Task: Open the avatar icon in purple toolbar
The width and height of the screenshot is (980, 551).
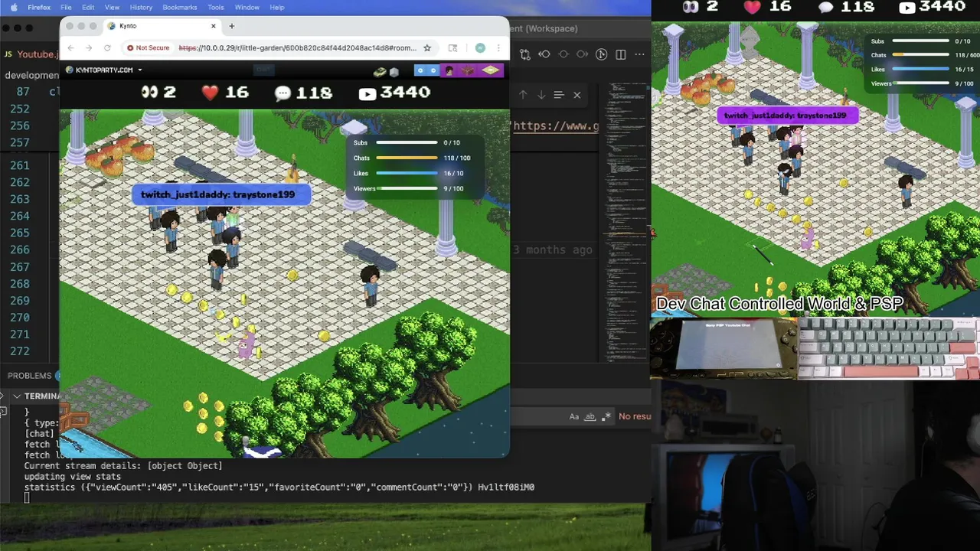Action: coord(449,70)
